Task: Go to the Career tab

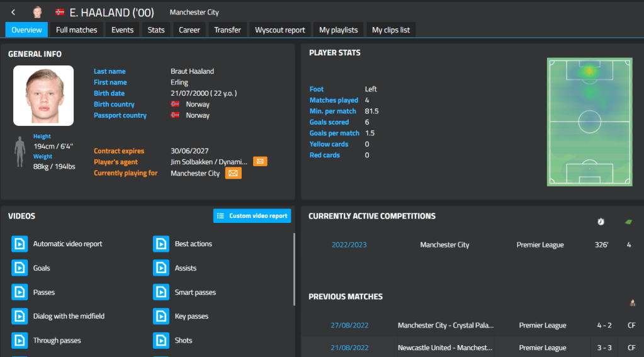Action: tap(189, 30)
